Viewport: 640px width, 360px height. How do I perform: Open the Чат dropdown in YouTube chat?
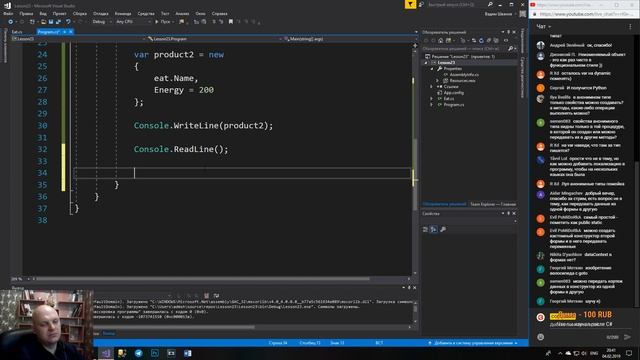(544, 27)
